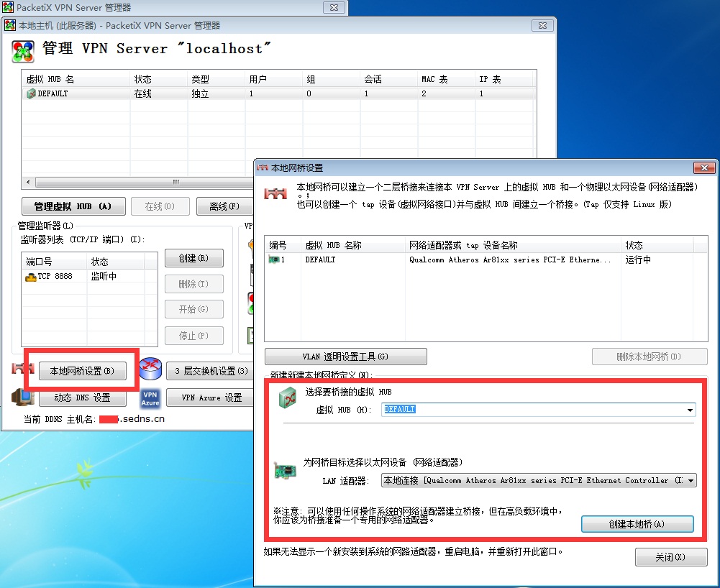The height and width of the screenshot is (588, 720).
Task: Click the 编号 column header in bridge list
Action: [283, 245]
